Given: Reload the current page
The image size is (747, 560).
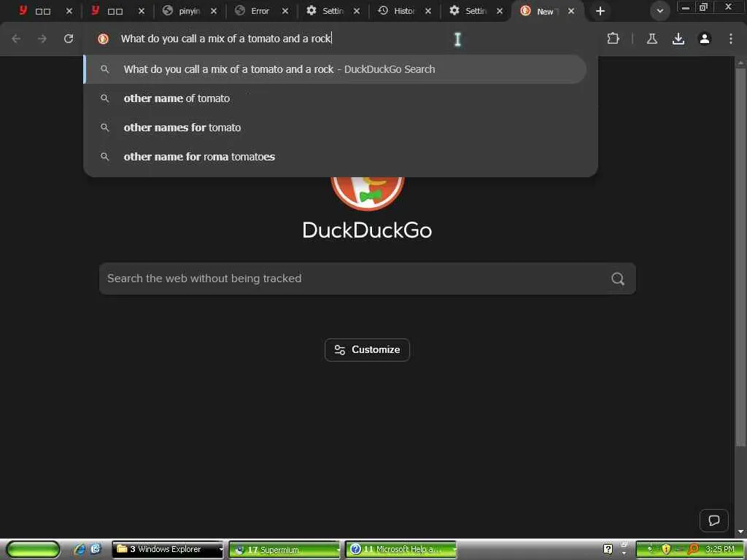Looking at the screenshot, I should pos(69,39).
